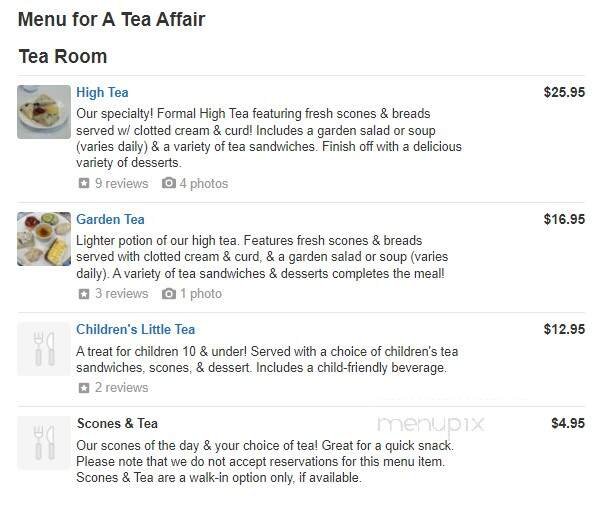This screenshot has height=507, width=610.
Task: Click the Children's Little Tea placeholder utensils icon
Action: (44, 349)
